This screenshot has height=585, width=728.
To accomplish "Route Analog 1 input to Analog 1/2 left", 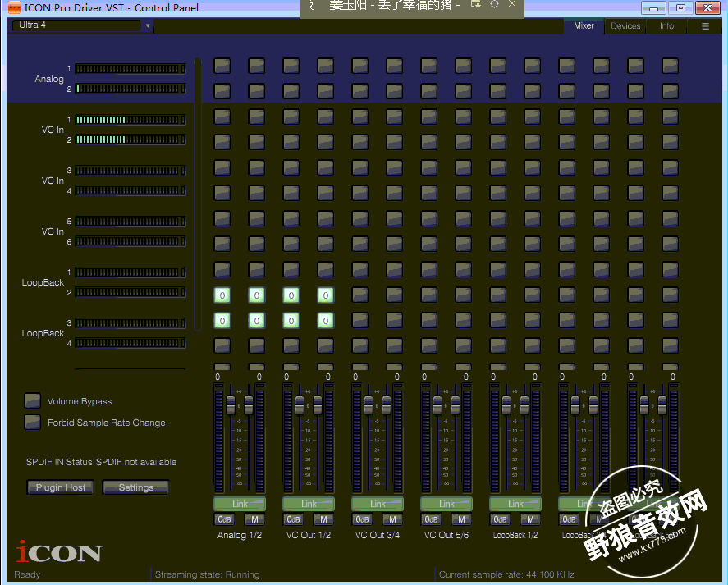I will click(222, 66).
